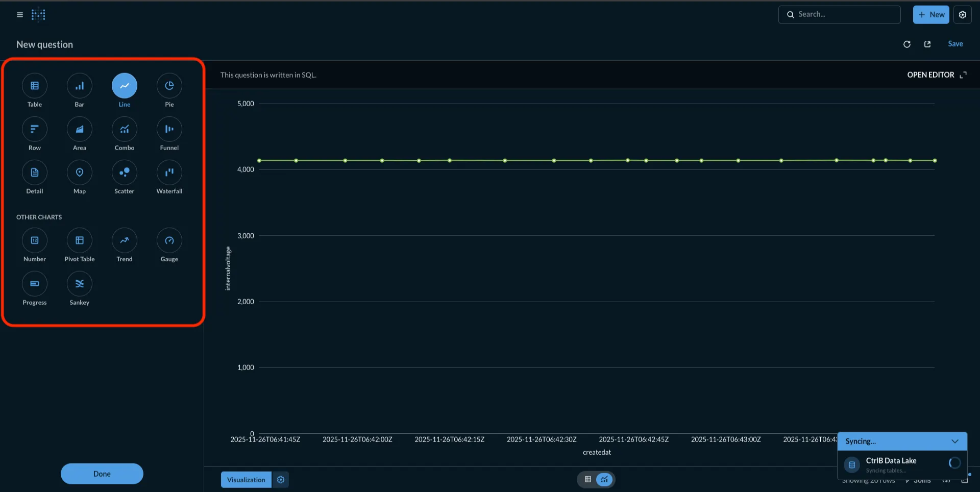980x492 pixels.
Task: Save the new question
Action: [x=955, y=43]
